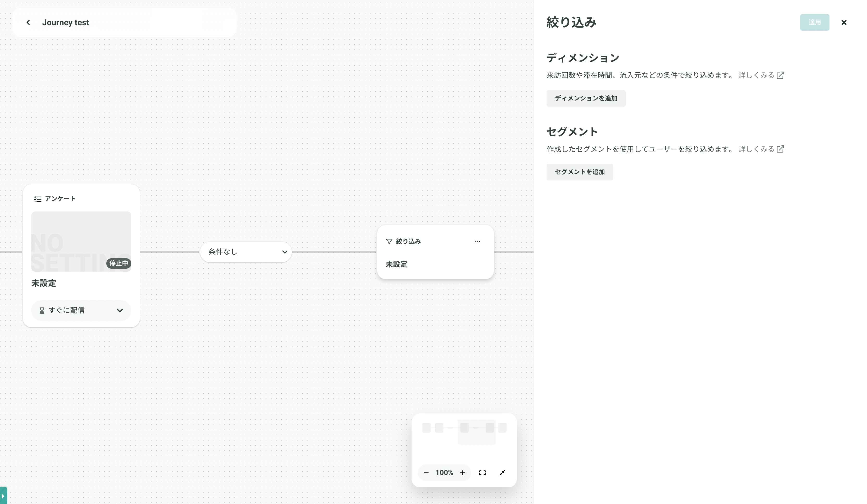867x504 pixels.
Task: Close the 絞り込み side panel
Action: pyautogui.click(x=844, y=22)
